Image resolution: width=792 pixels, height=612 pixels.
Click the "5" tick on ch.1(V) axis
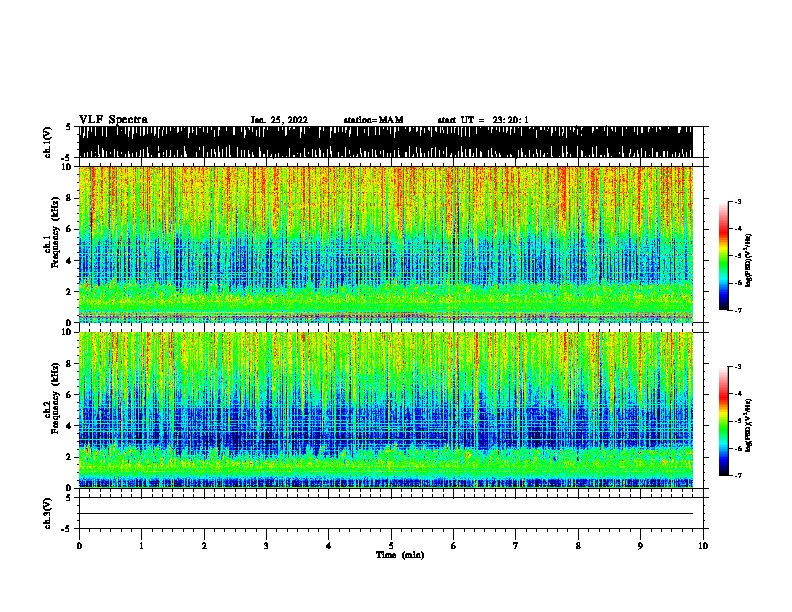(68, 127)
